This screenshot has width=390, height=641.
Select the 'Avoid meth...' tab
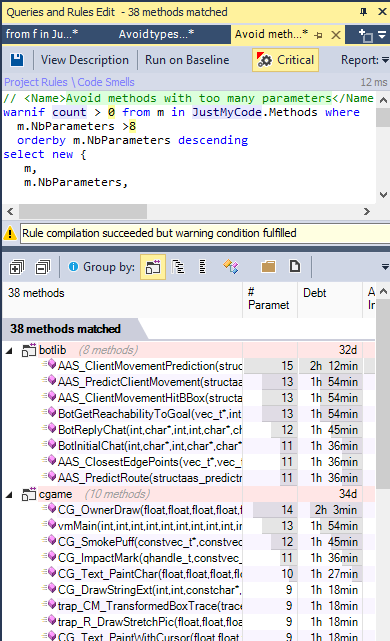click(x=271, y=34)
